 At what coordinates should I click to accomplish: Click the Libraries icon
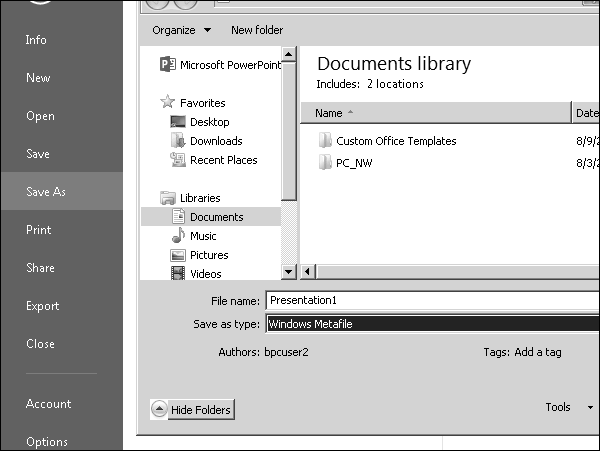(x=168, y=198)
